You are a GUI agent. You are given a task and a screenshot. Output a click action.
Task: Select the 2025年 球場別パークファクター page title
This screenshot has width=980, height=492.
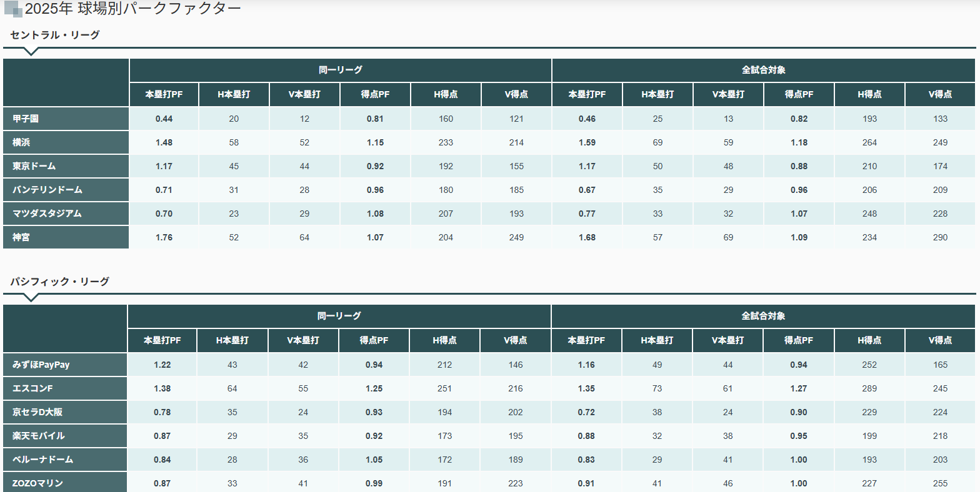point(132,9)
